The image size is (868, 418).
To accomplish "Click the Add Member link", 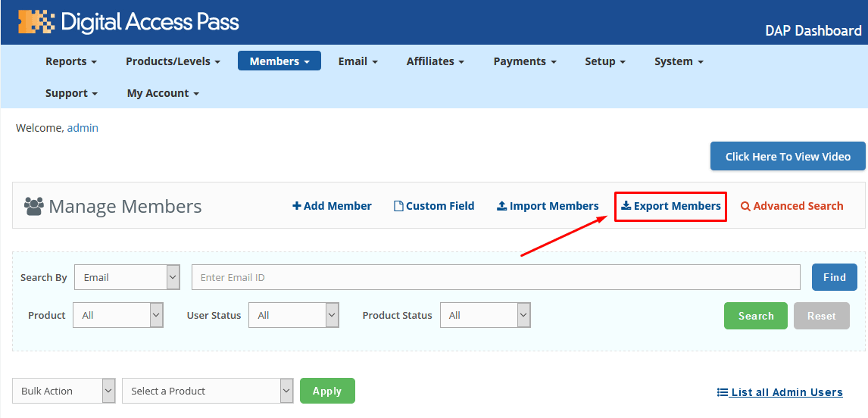I will point(333,206).
